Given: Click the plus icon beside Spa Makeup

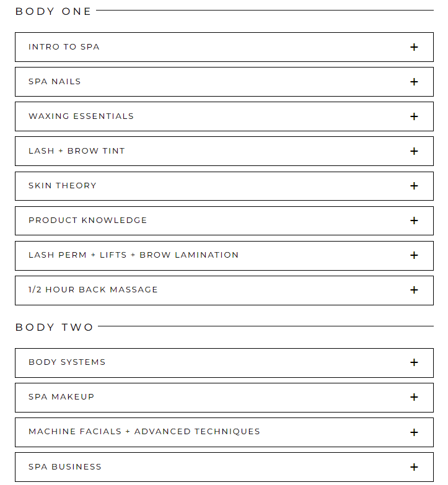Looking at the screenshot, I should (x=414, y=397).
